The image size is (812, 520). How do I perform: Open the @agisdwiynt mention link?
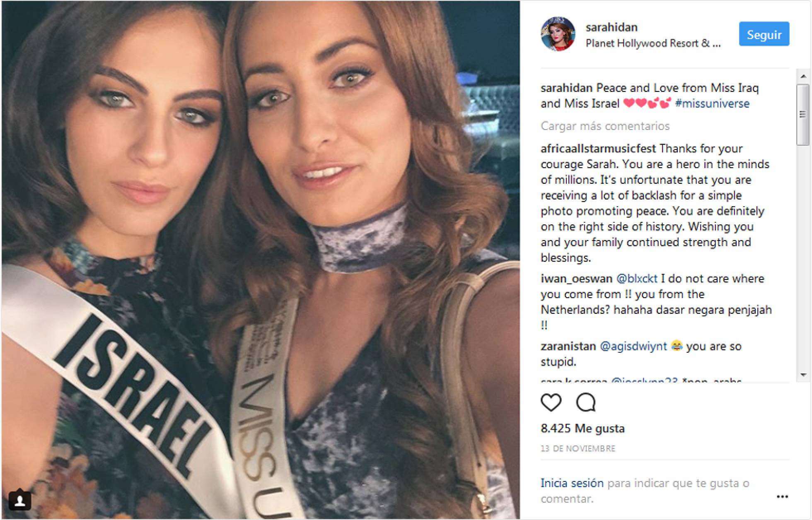point(633,346)
